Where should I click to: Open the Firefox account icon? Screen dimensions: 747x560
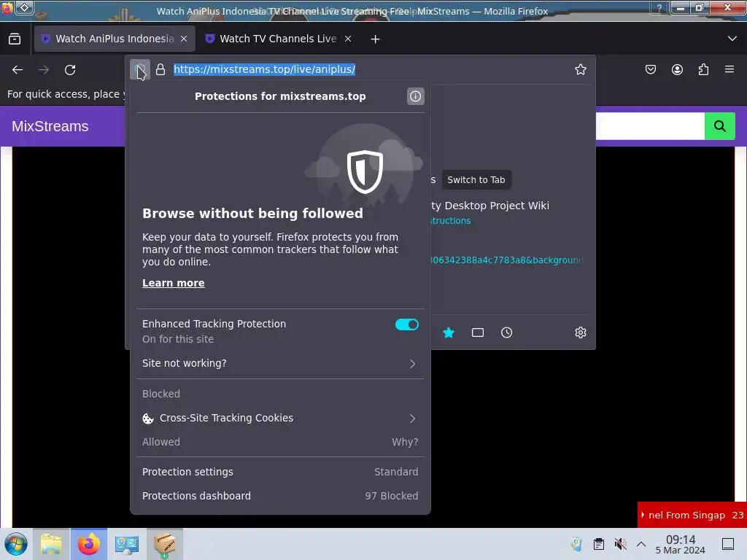coord(677,69)
